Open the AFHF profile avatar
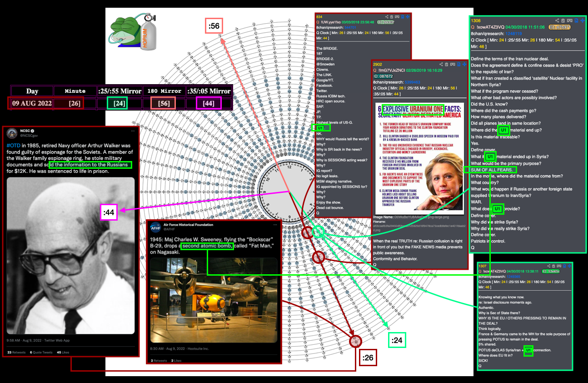 [155, 227]
